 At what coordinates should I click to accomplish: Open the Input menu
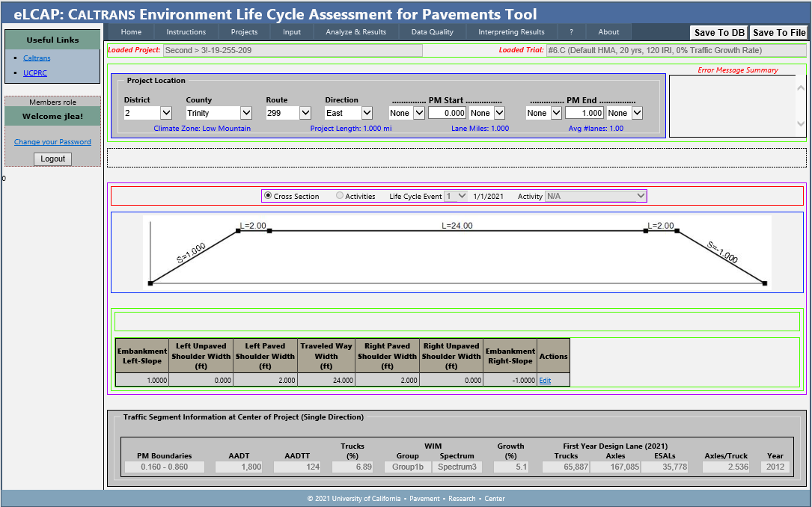[x=292, y=32]
